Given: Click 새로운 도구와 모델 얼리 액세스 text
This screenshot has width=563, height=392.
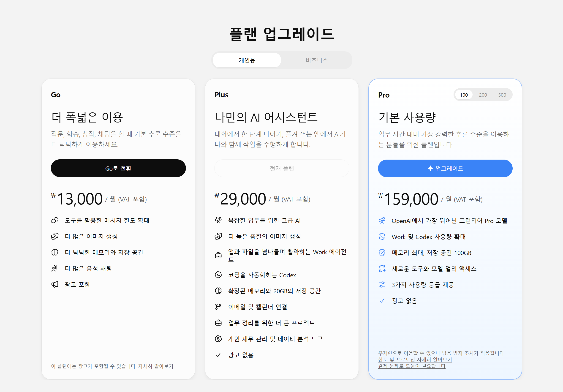Looking at the screenshot, I should click(x=434, y=269).
